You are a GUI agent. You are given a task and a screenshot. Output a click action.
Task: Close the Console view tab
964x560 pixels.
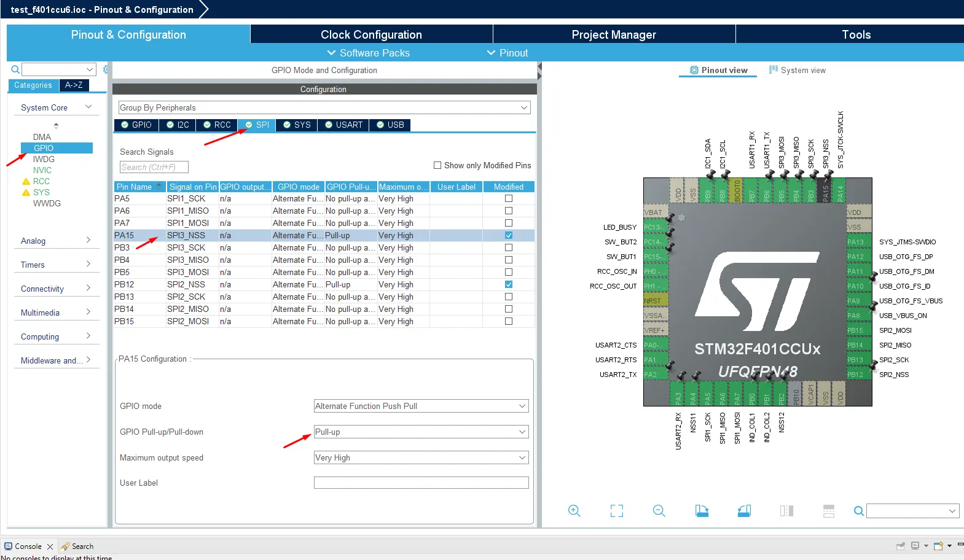pyautogui.click(x=50, y=546)
